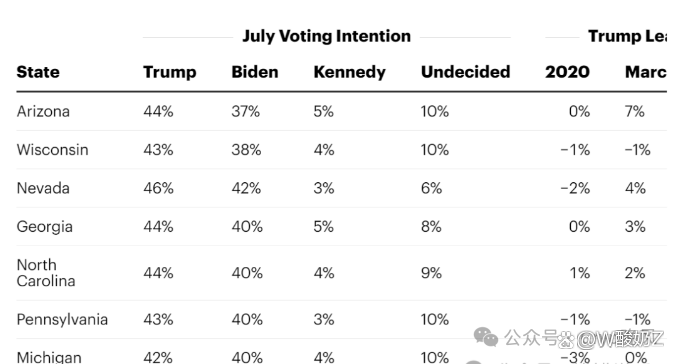Click the State column header
The height and width of the screenshot is (364, 678).
coord(38,72)
